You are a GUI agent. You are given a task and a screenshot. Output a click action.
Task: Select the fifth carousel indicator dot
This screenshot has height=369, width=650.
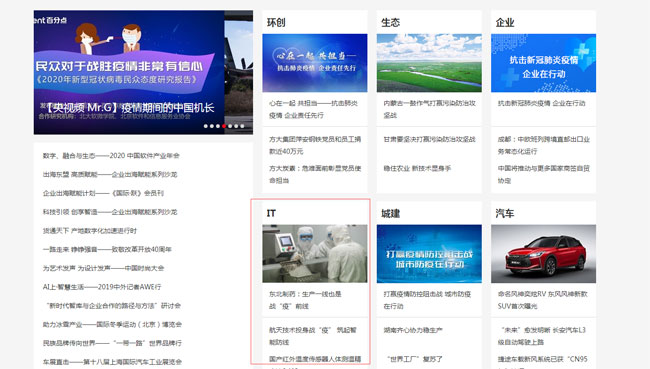click(x=230, y=126)
